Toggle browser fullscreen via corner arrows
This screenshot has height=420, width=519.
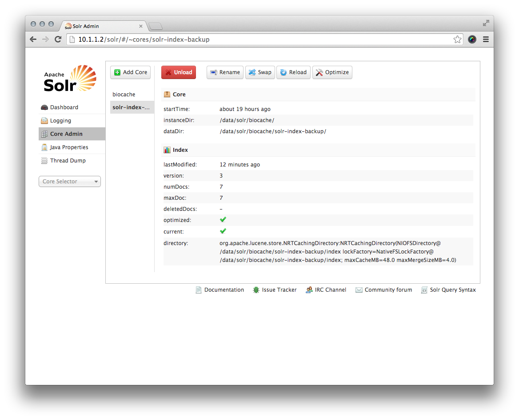tap(486, 23)
